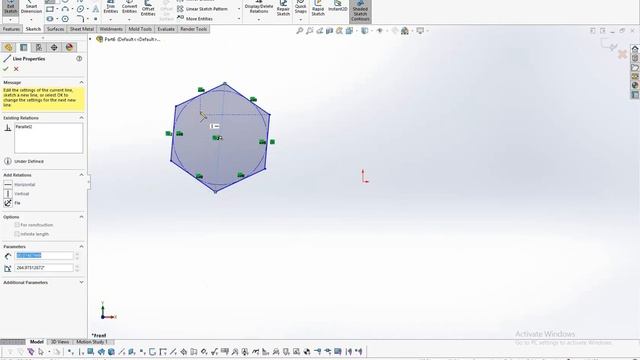Select the corner rectangle sketch tool
The image size is (640, 360).
coord(50,9)
